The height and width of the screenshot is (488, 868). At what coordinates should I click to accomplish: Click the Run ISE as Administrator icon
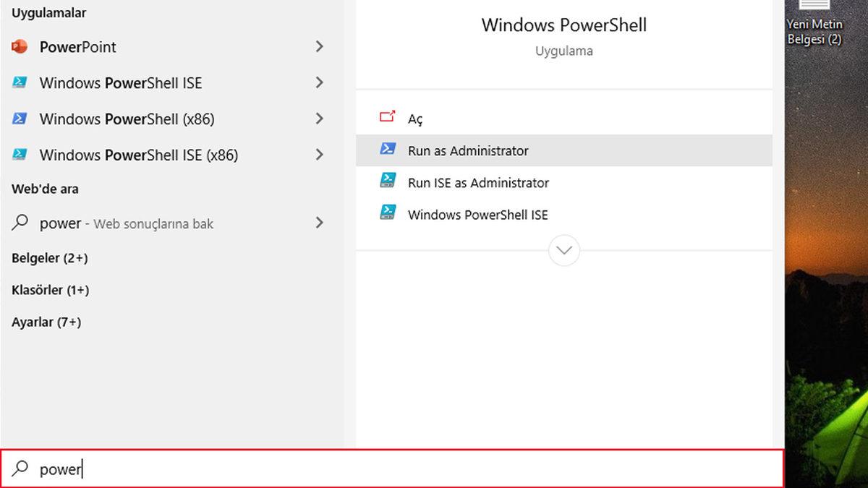[x=388, y=182]
